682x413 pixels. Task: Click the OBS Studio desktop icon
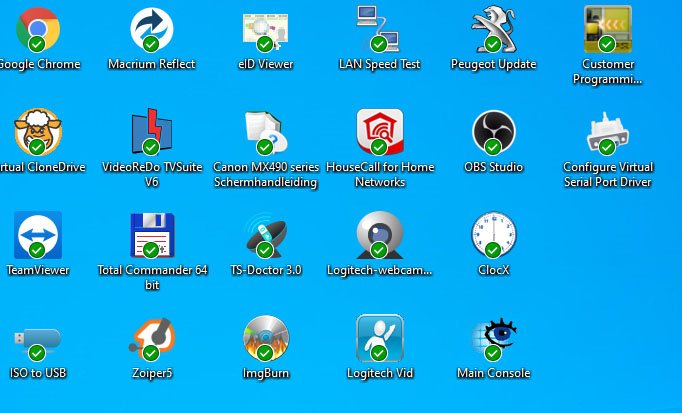coord(494,132)
